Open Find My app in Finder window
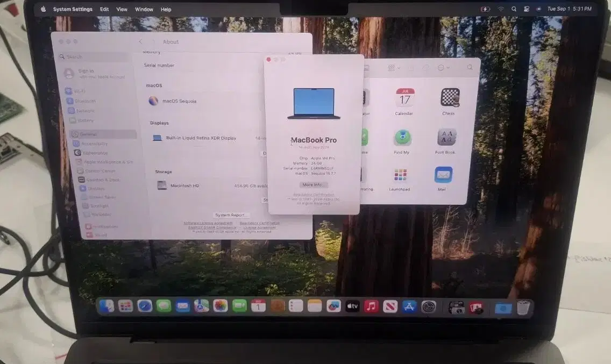 (402, 141)
